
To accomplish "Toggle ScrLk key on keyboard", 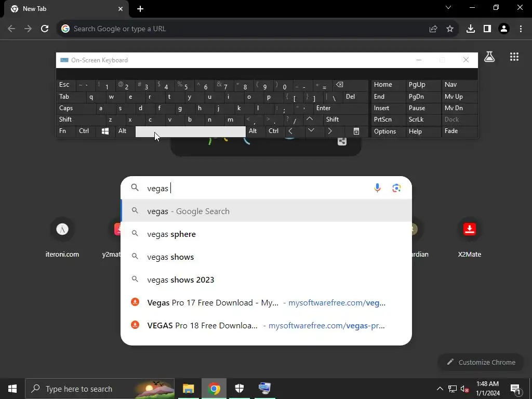I will pos(423,119).
